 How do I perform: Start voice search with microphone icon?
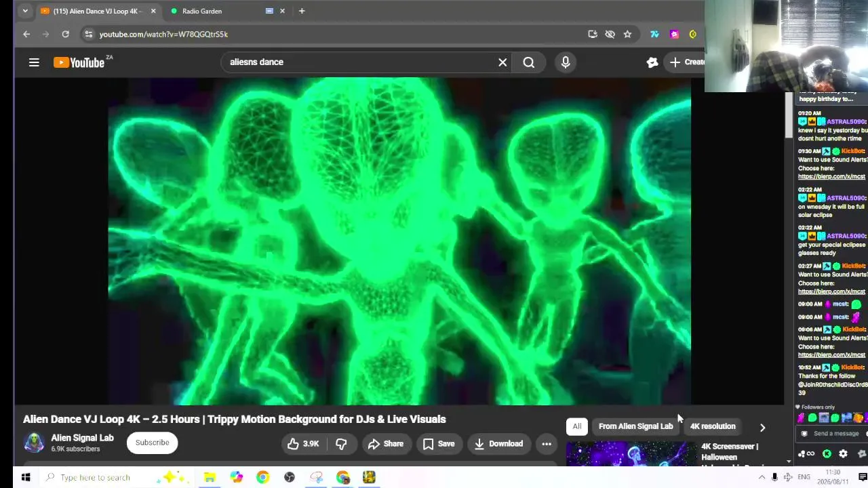(x=566, y=62)
